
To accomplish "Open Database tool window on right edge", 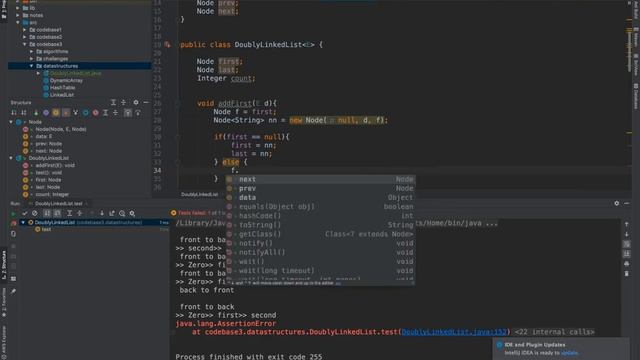I will 636,96.
